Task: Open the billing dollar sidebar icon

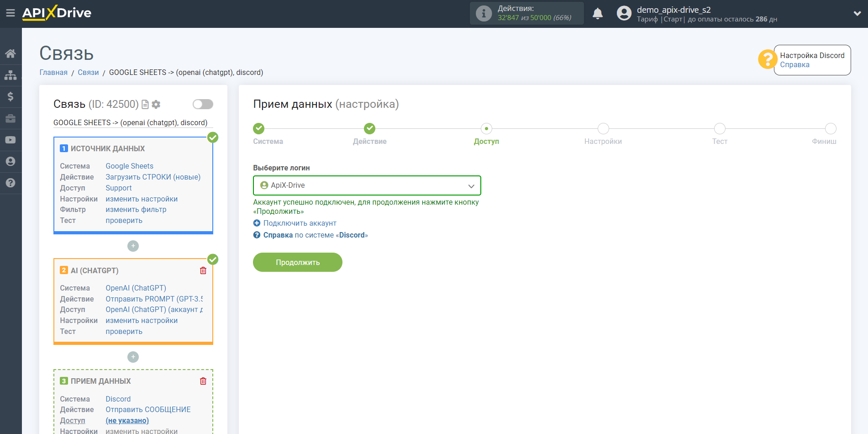Action: coord(11,96)
